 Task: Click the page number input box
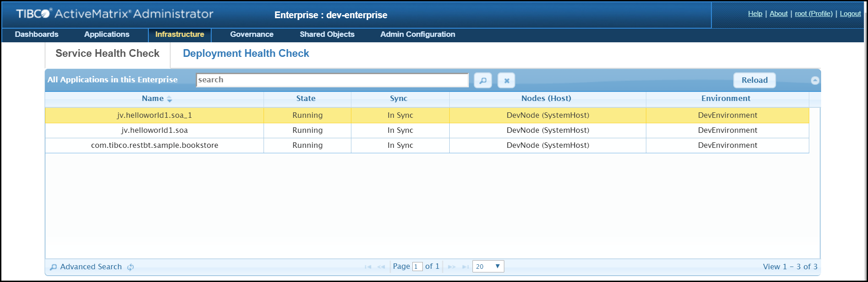pos(417,267)
